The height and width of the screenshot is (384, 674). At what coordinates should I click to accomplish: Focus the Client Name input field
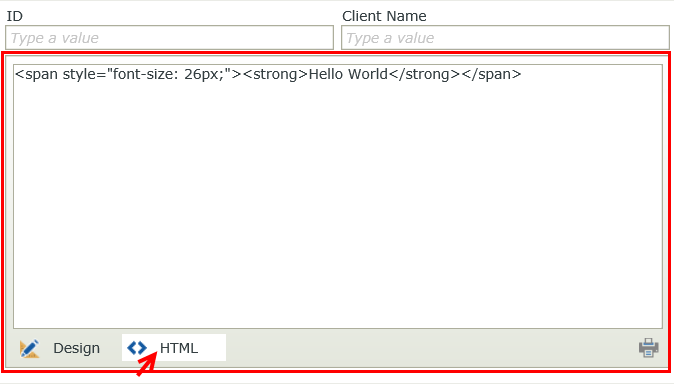coord(505,38)
